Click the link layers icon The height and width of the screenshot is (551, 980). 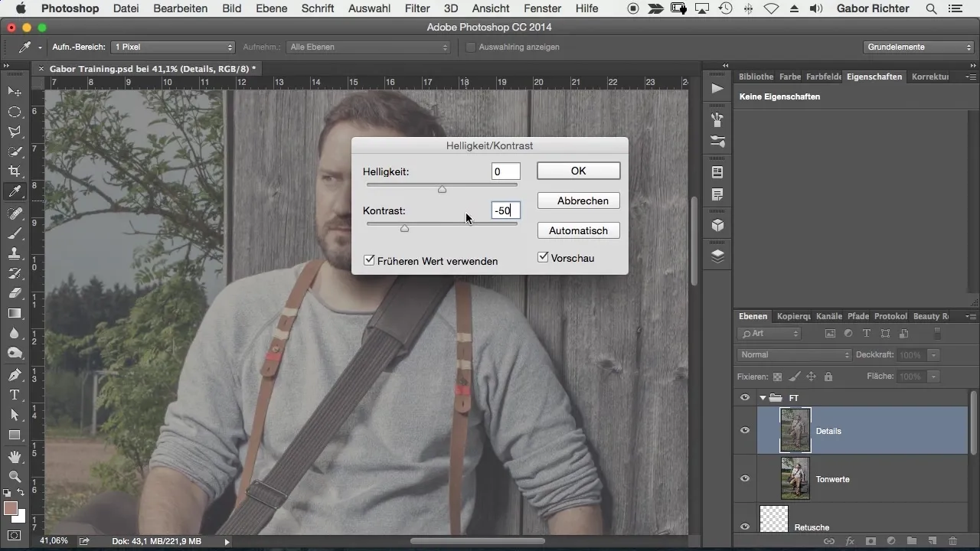tap(828, 541)
